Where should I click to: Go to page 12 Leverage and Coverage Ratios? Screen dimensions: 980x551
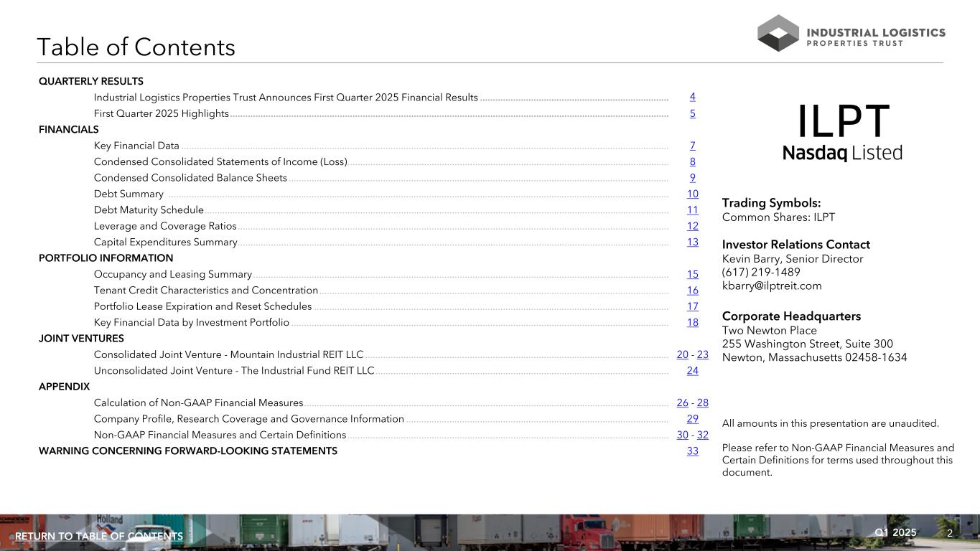(692, 226)
